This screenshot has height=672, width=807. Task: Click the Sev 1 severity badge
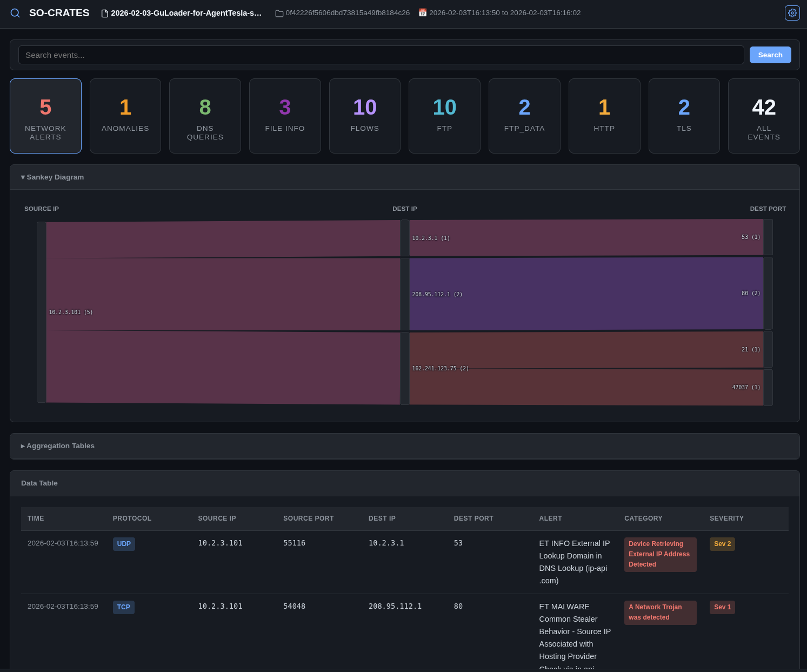point(722,607)
